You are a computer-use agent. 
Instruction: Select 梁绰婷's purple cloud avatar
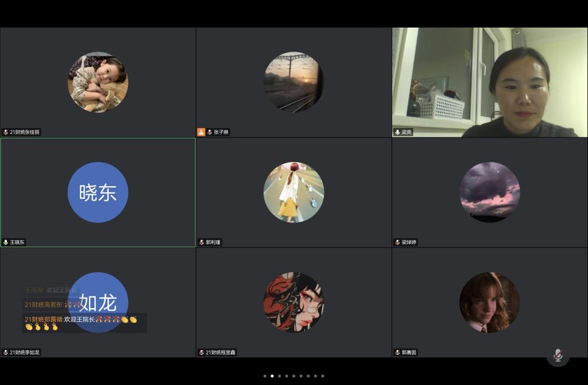489,192
